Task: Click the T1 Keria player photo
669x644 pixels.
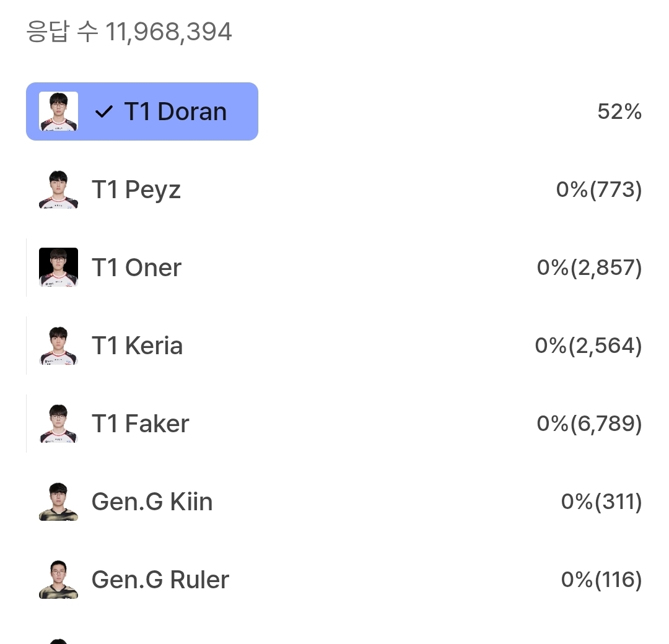Action: [x=58, y=346]
